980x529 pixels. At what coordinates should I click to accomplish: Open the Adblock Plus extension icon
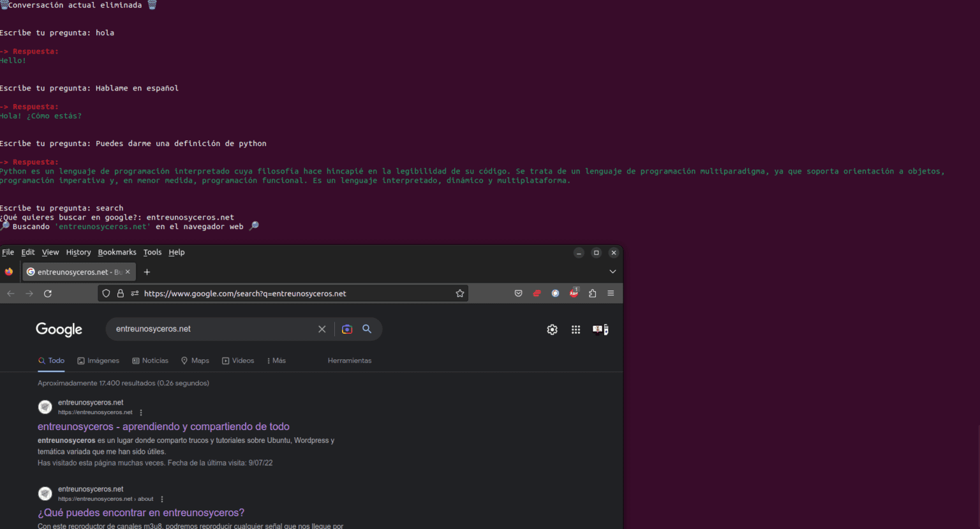tap(574, 293)
